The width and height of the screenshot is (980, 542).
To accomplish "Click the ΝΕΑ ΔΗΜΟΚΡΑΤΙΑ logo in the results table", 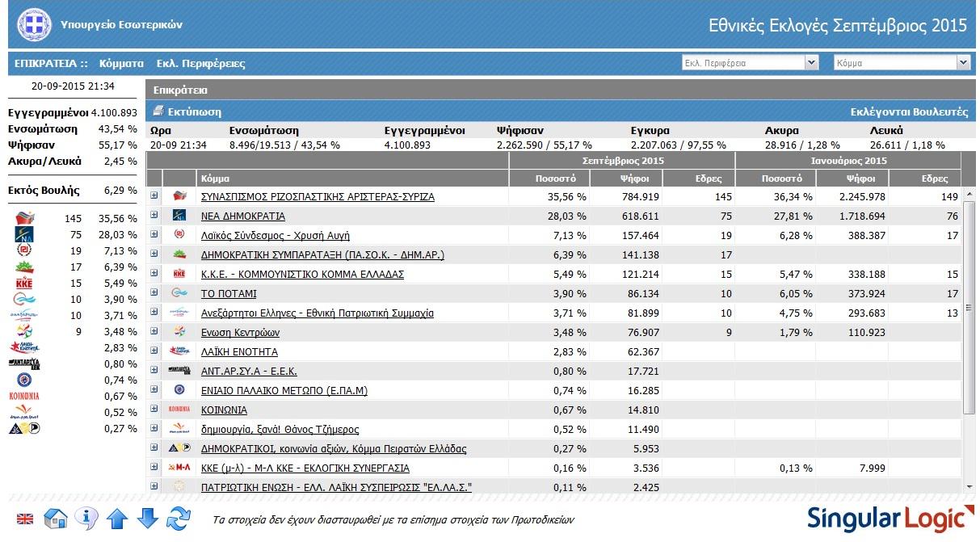I will (x=179, y=216).
